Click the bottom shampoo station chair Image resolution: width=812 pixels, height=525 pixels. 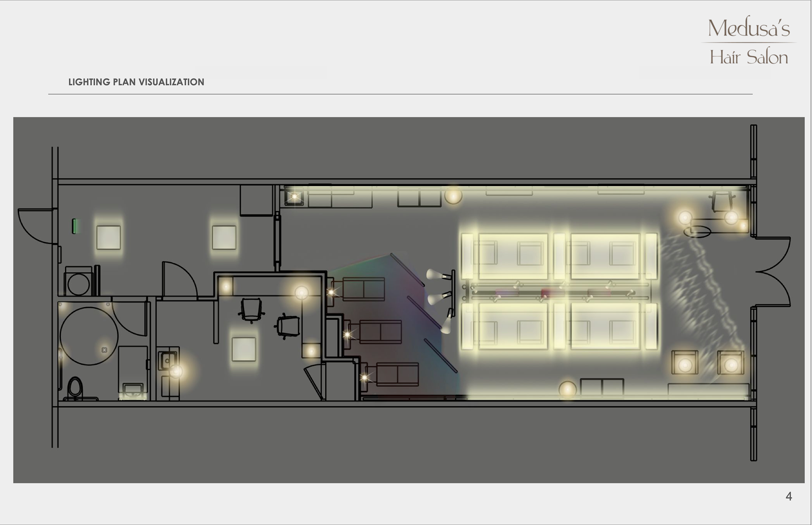click(397, 374)
